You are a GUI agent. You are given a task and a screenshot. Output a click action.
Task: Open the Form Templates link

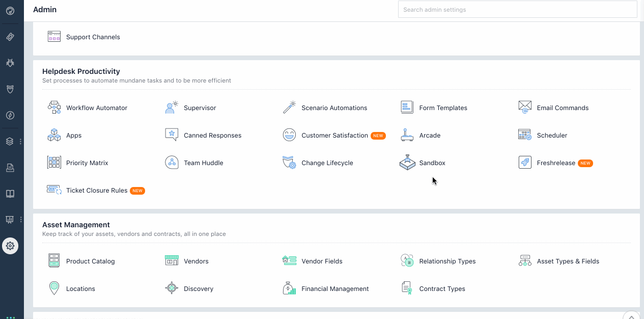pos(443,108)
